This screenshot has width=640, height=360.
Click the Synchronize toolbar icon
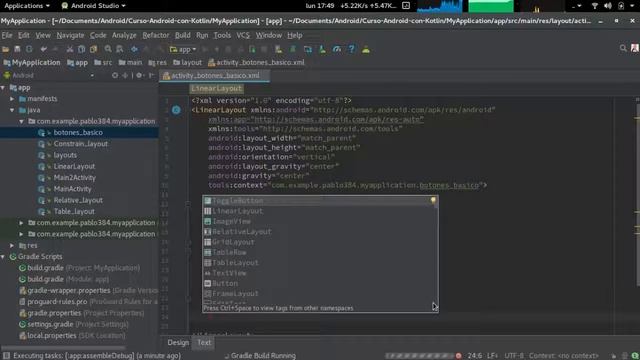(x=29, y=49)
